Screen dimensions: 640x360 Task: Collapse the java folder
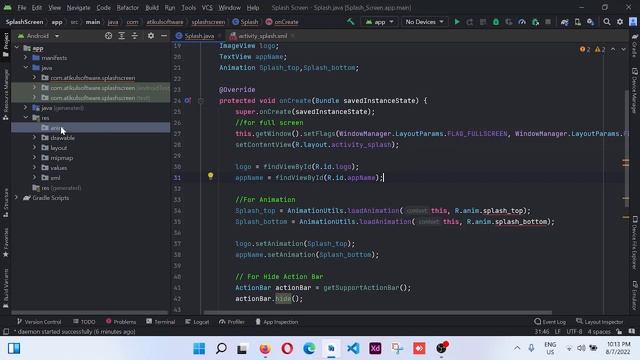point(26,68)
